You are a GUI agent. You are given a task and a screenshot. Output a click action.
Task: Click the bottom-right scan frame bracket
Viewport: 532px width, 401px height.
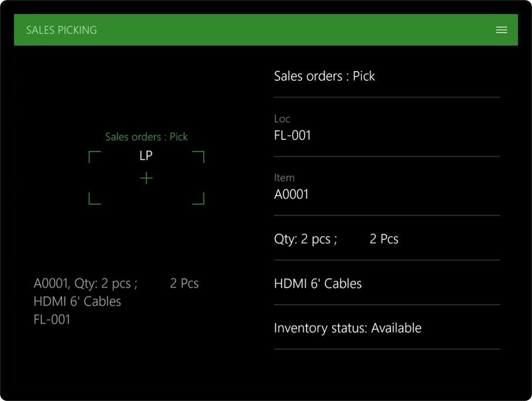coord(199,201)
